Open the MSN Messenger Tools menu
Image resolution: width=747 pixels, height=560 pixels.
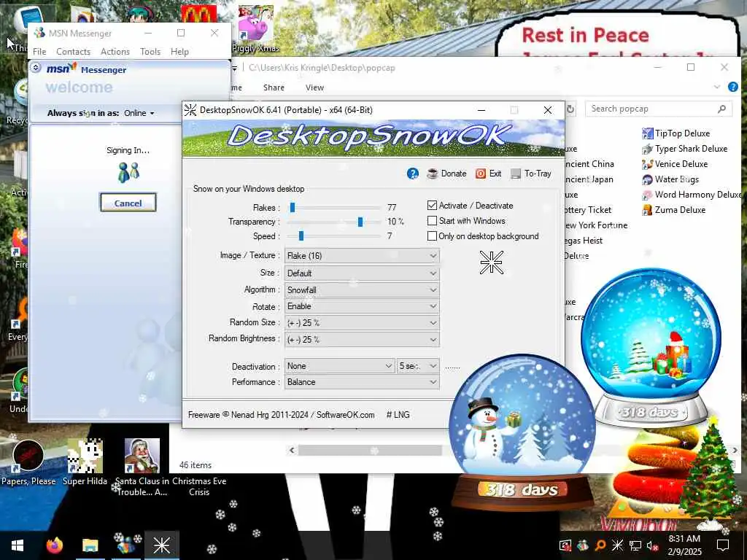pyautogui.click(x=150, y=52)
